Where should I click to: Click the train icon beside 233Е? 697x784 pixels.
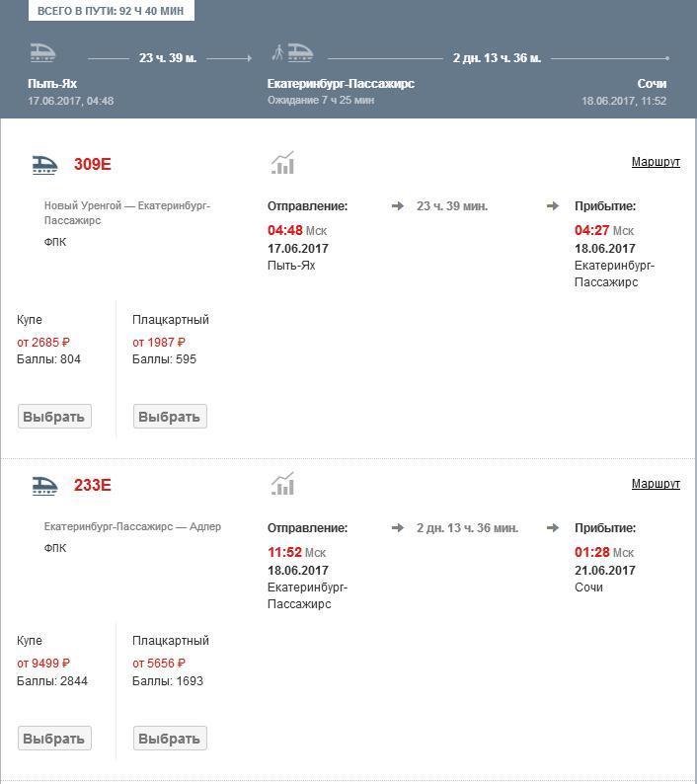click(44, 486)
